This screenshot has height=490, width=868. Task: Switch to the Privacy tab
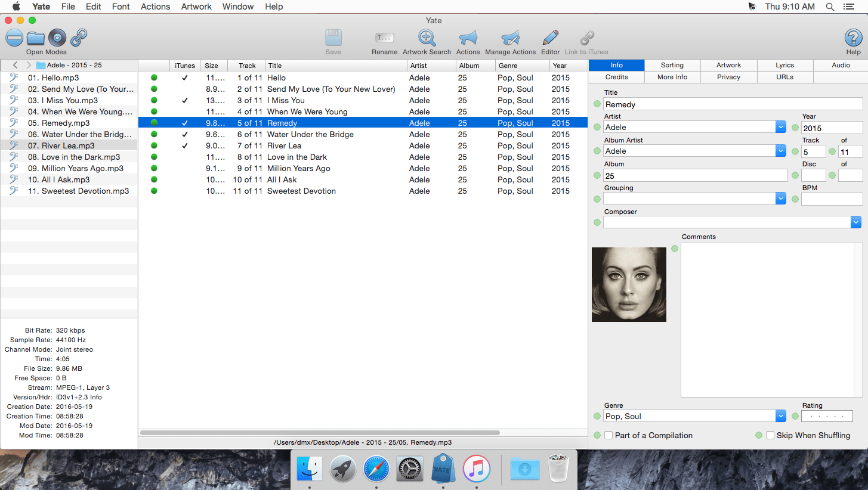pos(729,77)
